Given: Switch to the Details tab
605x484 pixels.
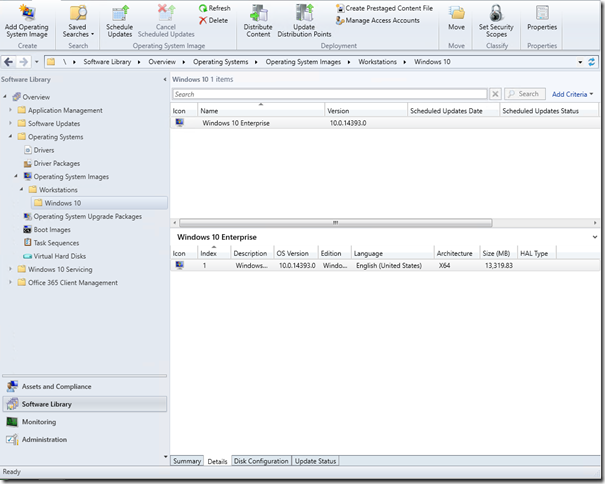Looking at the screenshot, I should (217, 461).
